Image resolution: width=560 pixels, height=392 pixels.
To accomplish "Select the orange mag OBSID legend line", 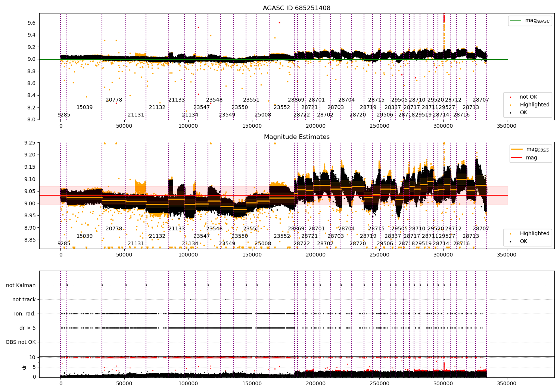I will tap(517, 149).
